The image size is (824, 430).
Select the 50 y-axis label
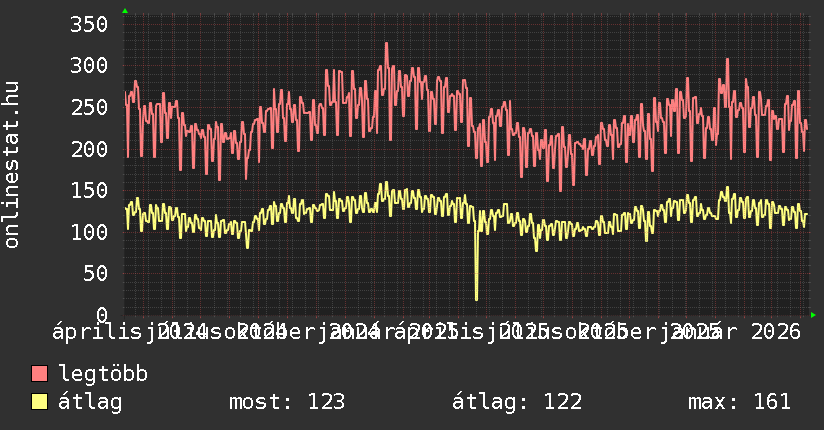tap(94, 273)
